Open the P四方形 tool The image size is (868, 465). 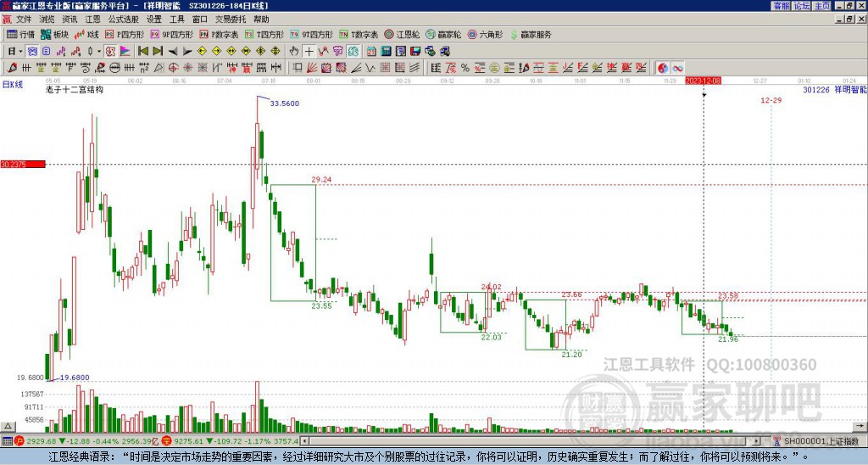pos(125,34)
